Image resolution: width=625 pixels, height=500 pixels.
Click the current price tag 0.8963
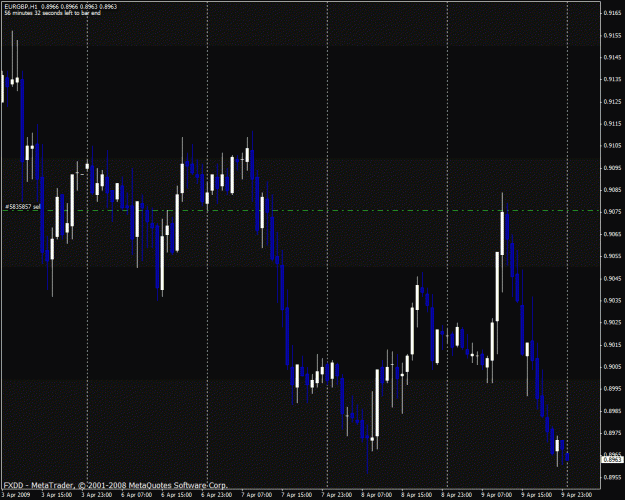(612, 459)
